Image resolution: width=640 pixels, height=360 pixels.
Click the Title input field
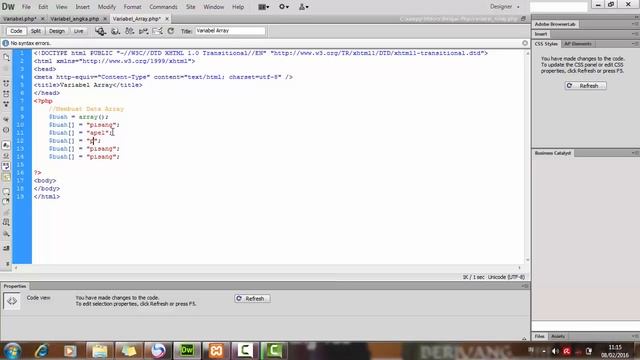pos(230,31)
